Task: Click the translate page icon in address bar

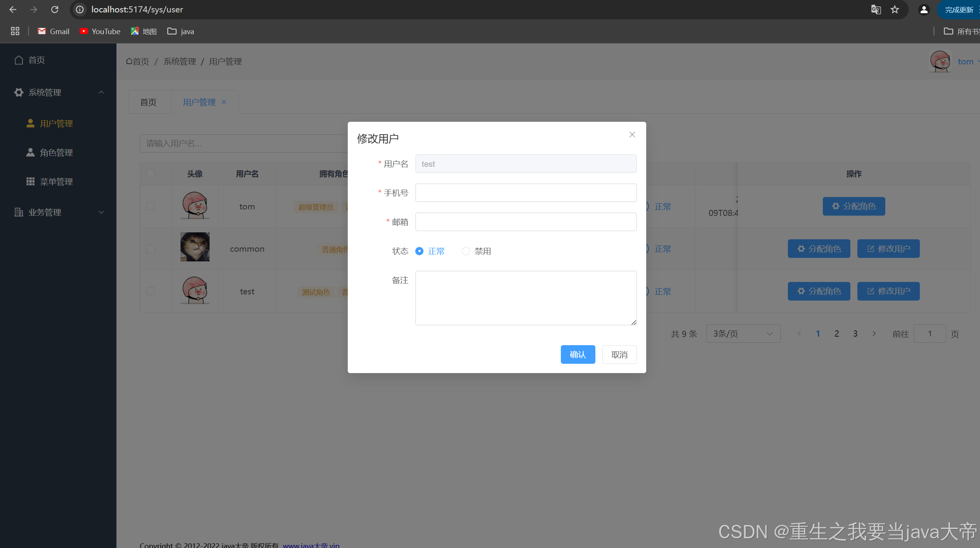Action: coord(876,9)
